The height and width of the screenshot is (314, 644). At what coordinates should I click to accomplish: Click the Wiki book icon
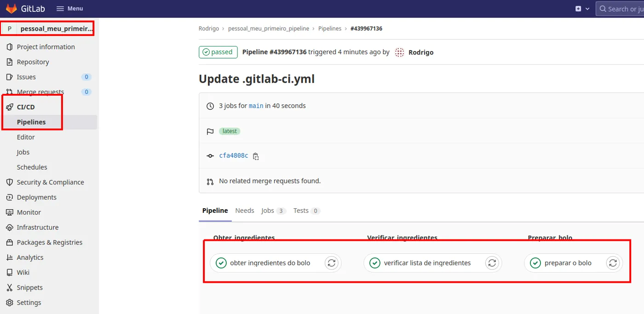tap(9, 272)
